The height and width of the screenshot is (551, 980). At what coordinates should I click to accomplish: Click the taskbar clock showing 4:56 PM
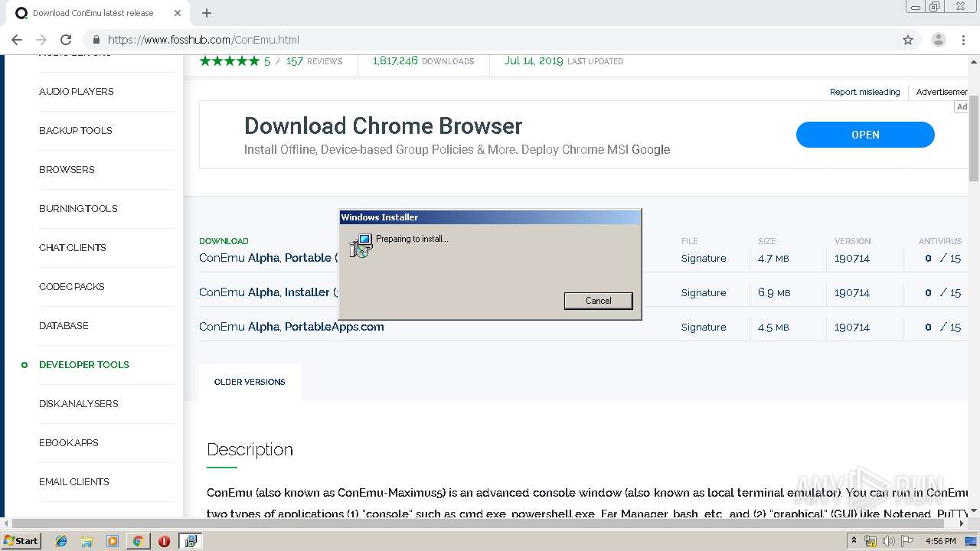(x=940, y=541)
